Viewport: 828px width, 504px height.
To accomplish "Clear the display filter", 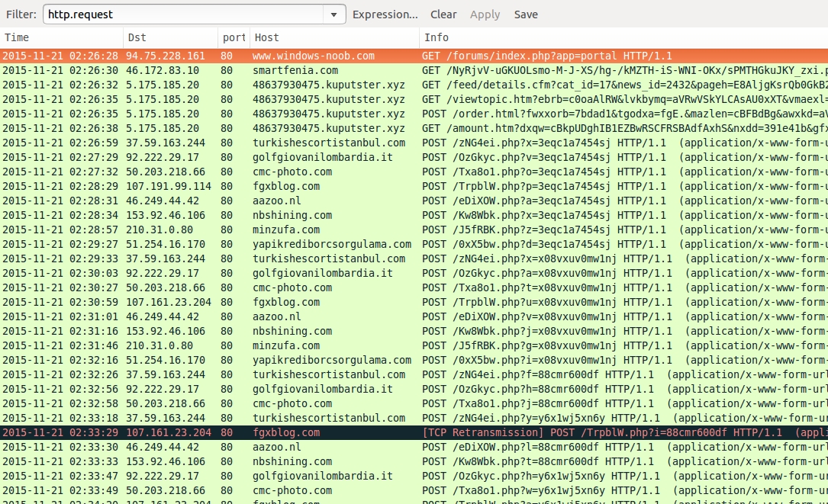I will coord(443,14).
